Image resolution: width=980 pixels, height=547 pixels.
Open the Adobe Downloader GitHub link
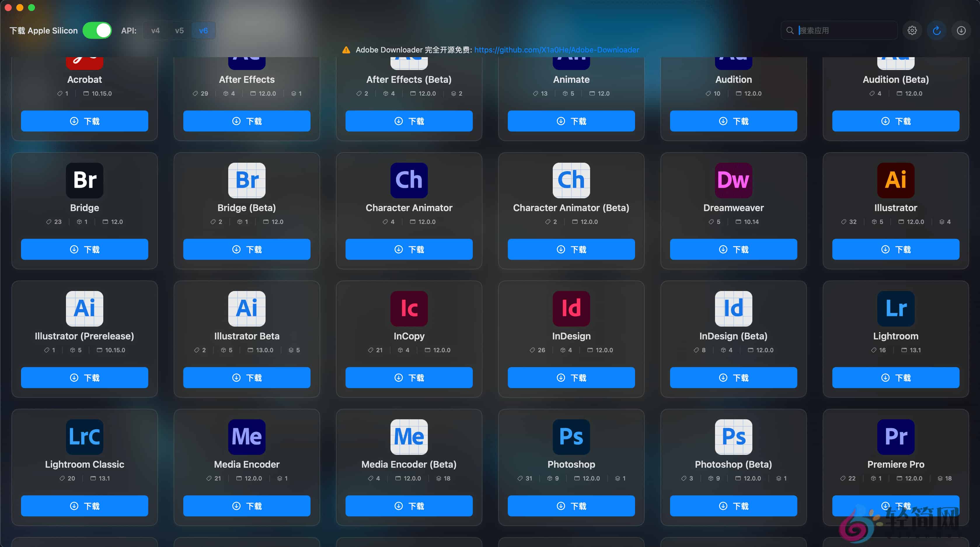(x=557, y=50)
